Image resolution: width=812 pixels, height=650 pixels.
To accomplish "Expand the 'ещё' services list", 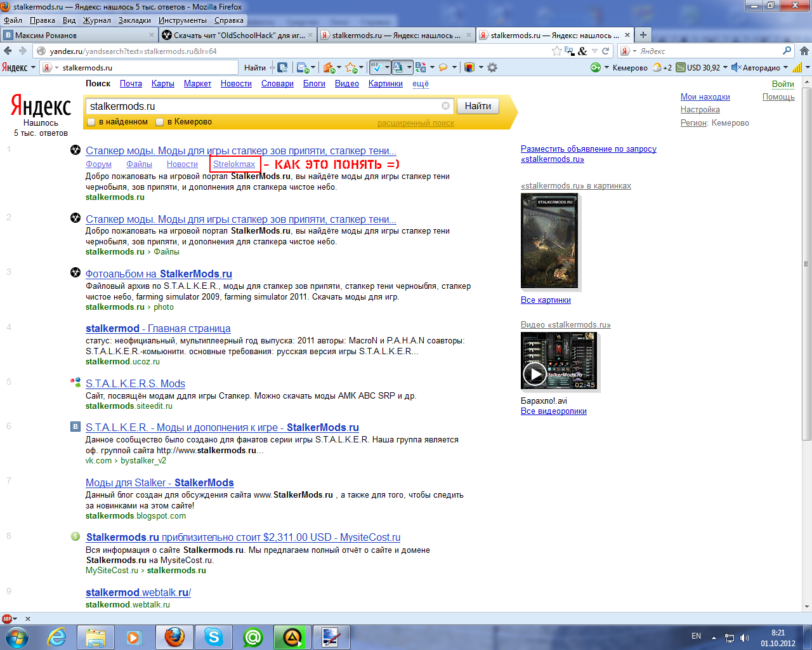I will 421,83.
